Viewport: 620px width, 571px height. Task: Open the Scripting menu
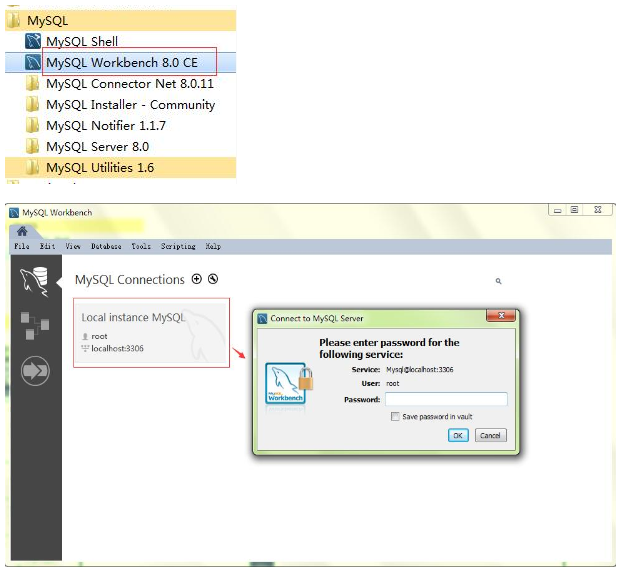[x=178, y=246]
